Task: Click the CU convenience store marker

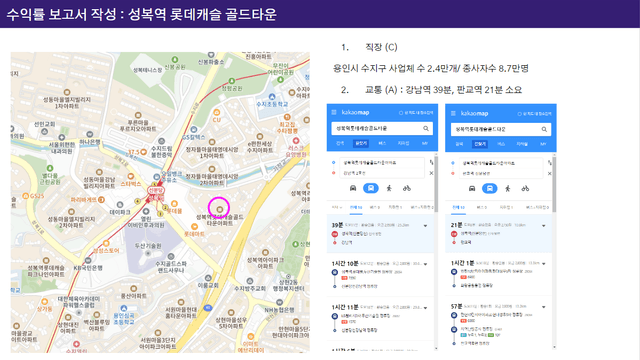Action: click(x=216, y=112)
